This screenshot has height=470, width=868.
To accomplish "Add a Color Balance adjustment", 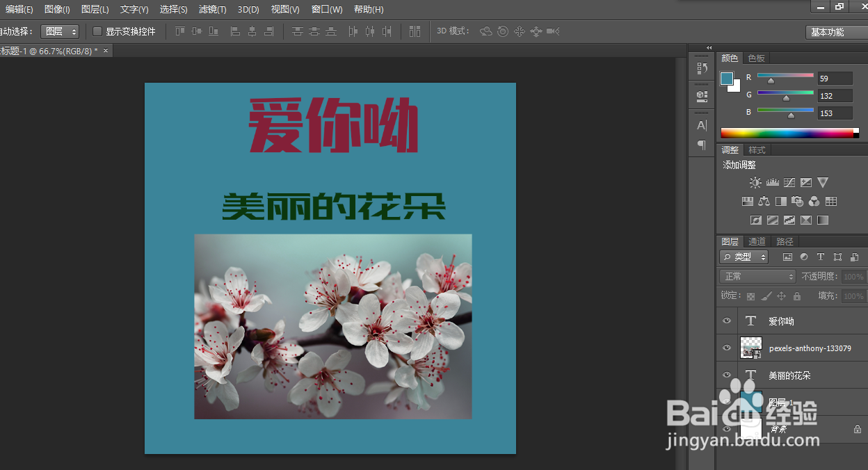I will click(x=764, y=202).
